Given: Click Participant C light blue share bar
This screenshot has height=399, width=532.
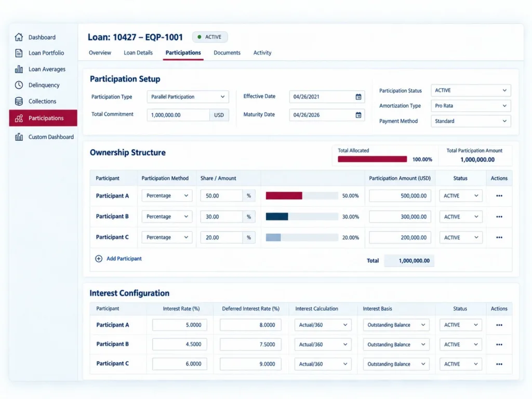Looking at the screenshot, I should coord(273,237).
